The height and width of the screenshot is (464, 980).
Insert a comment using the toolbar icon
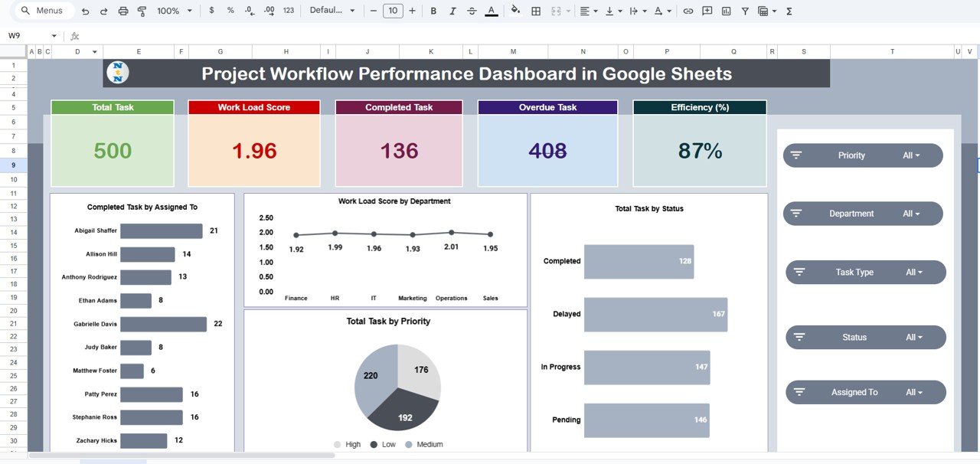706,11
